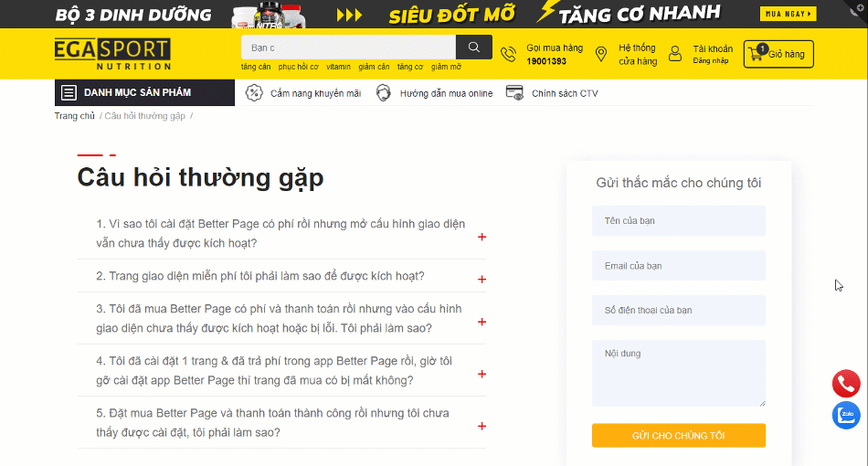Click the red phone call icon

point(846,384)
